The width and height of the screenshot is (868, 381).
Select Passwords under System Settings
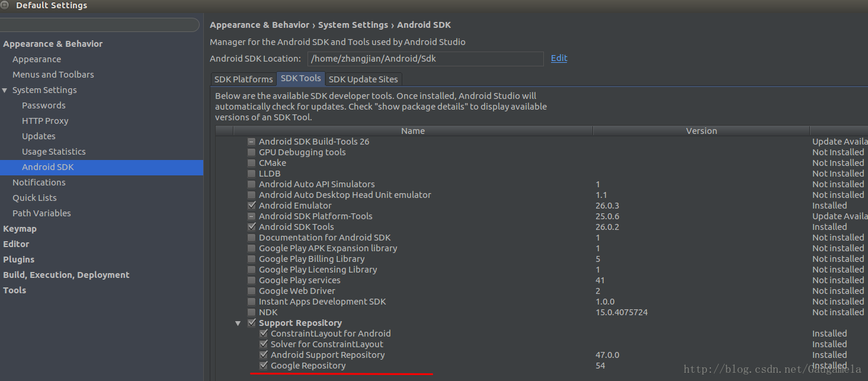point(44,105)
